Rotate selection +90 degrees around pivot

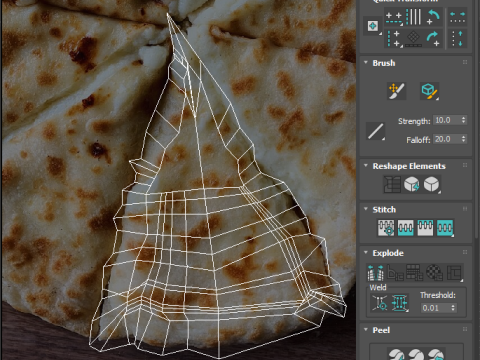[433, 38]
